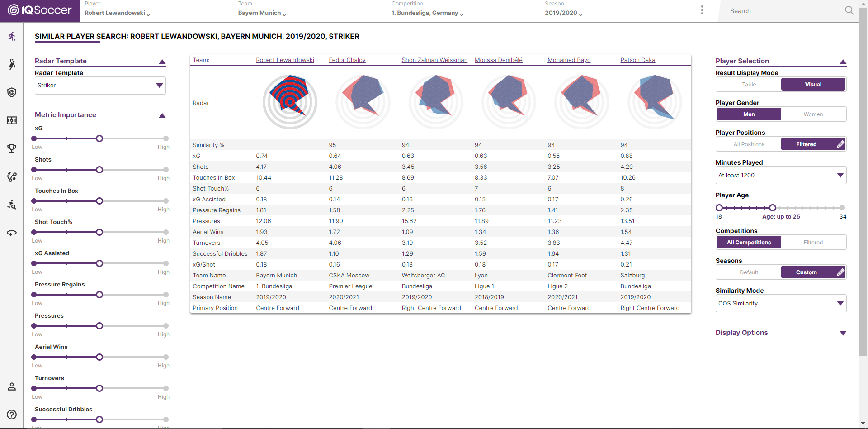Click the circular arrow sidebar icon
This screenshot has height=429, width=868.
[12, 233]
